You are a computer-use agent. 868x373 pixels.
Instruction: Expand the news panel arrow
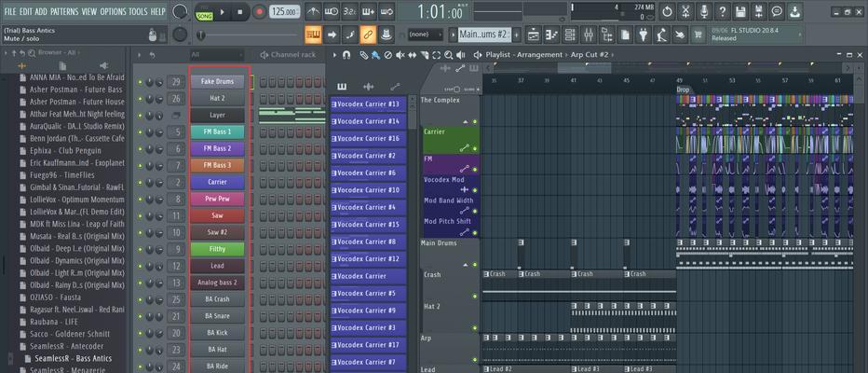[x=799, y=35]
